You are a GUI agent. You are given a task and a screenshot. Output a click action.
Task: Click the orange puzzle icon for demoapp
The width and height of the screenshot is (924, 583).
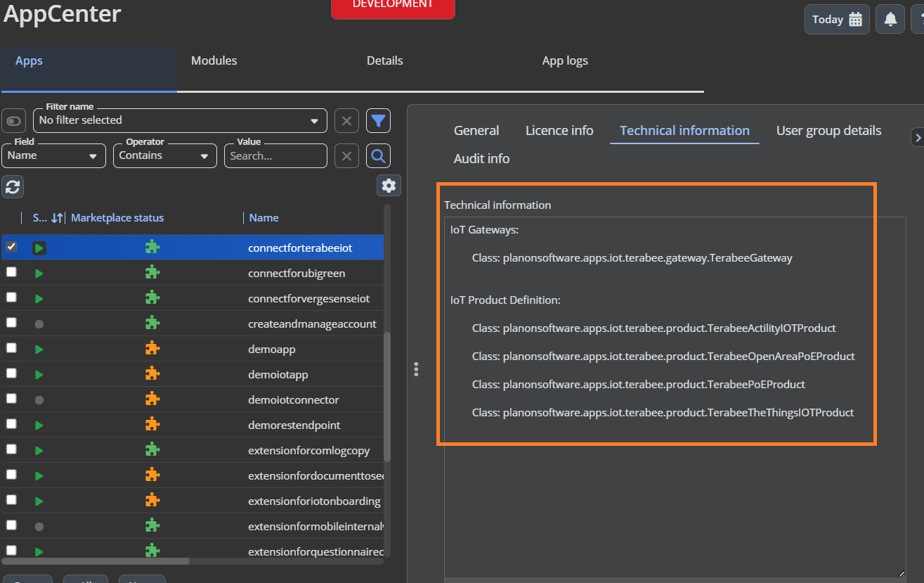[x=152, y=348]
